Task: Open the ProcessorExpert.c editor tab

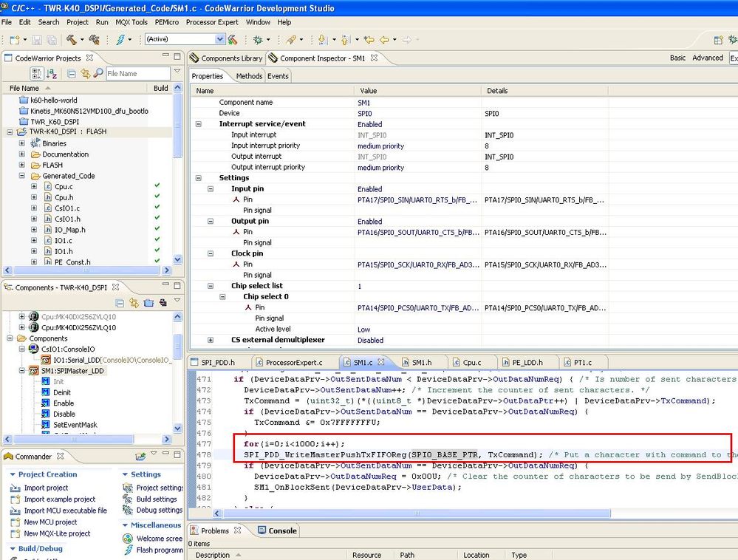Action: point(294,362)
